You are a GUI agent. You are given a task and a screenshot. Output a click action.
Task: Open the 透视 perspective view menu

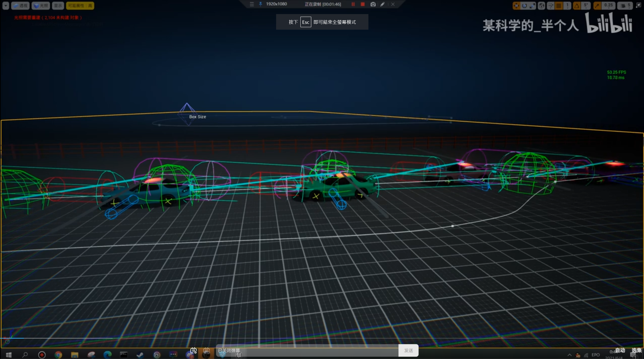[20, 6]
